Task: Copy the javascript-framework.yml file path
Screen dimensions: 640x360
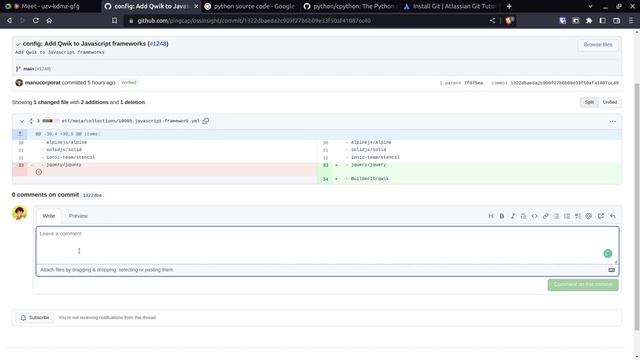Action: pos(206,121)
